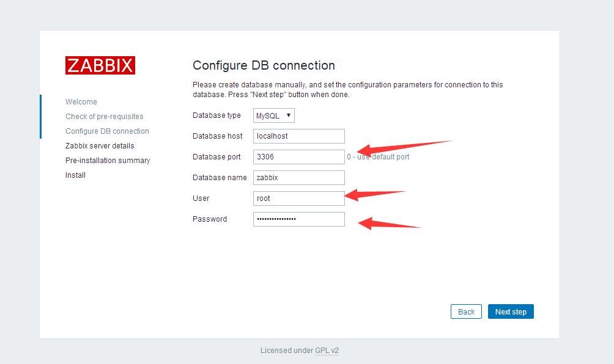The height and width of the screenshot is (364, 614).
Task: Go to the Welcome step in sidebar
Action: pos(81,102)
